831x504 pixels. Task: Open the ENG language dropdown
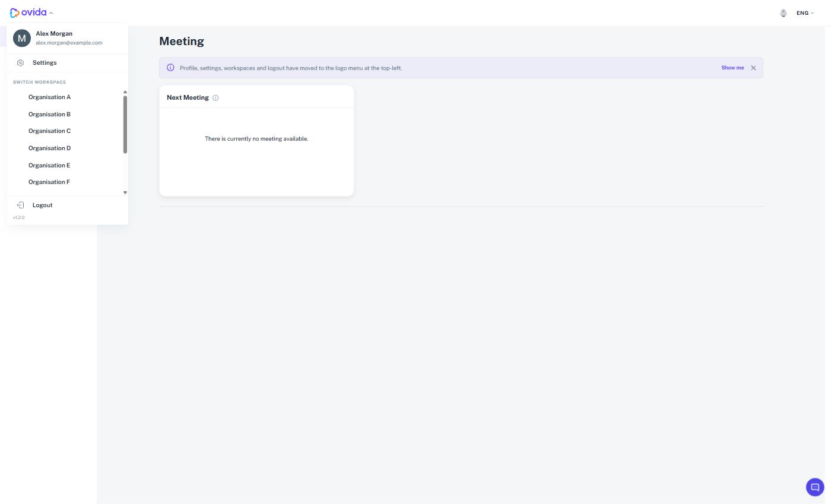pos(805,13)
